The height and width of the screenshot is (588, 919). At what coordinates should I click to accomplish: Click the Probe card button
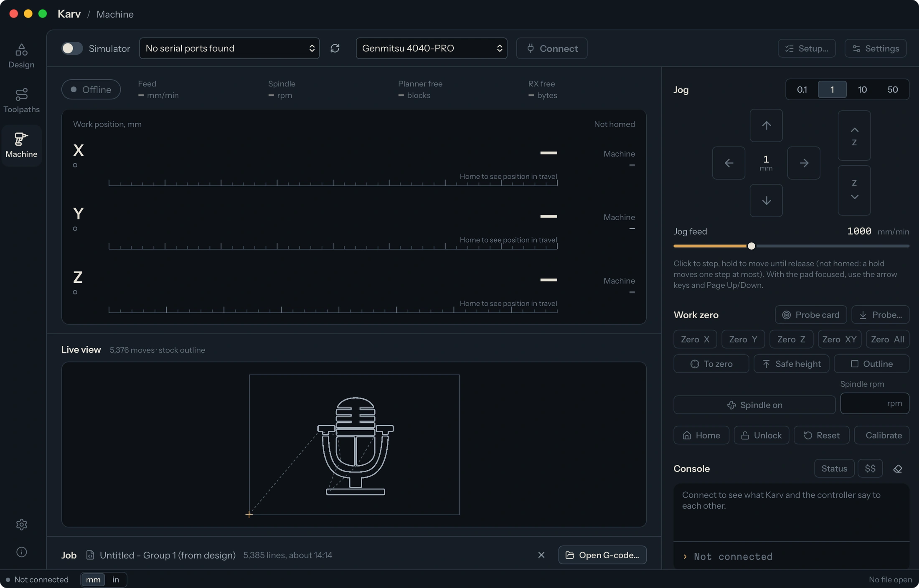[x=811, y=315]
